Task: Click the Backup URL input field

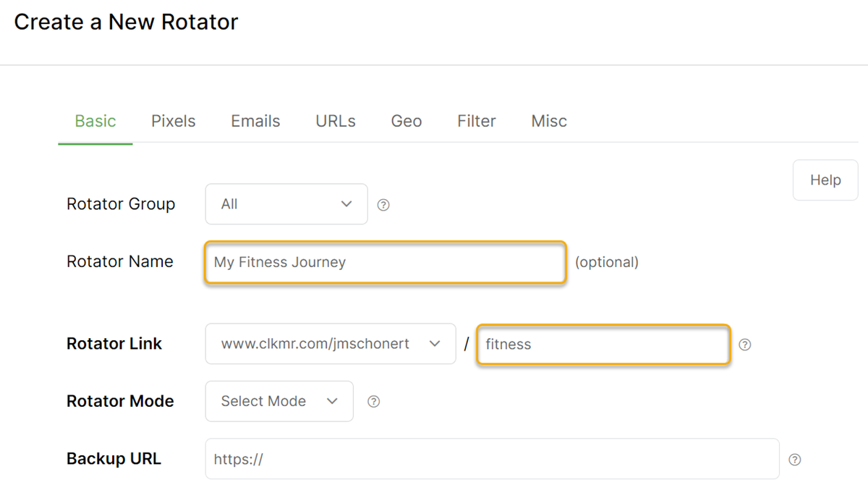Action: point(492,459)
